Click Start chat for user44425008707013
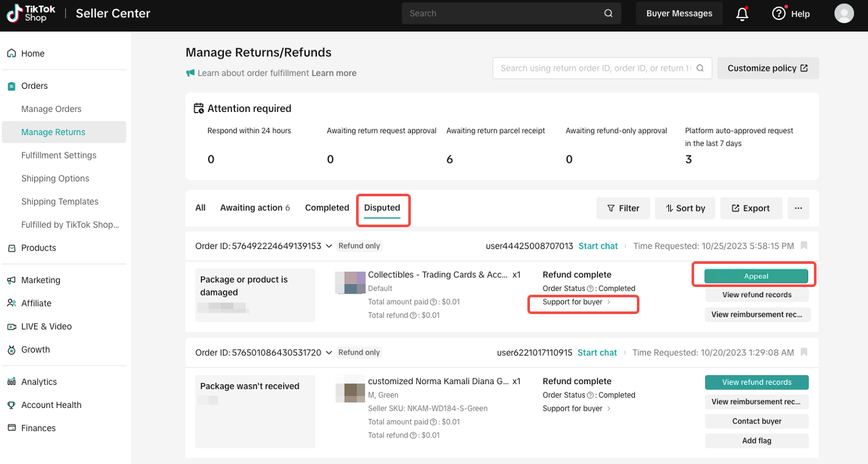868x464 pixels. pos(598,246)
